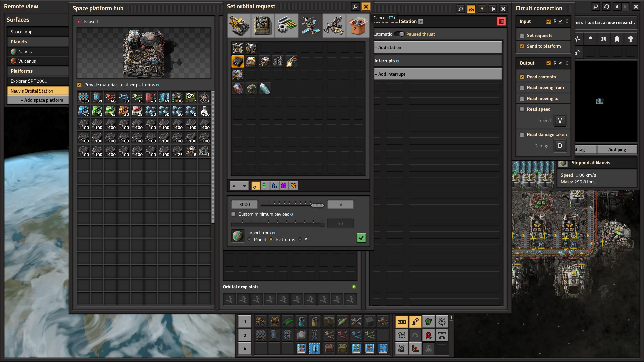The image size is (644, 362).
Task: Choose Platforms as import source
Action: [271, 239]
